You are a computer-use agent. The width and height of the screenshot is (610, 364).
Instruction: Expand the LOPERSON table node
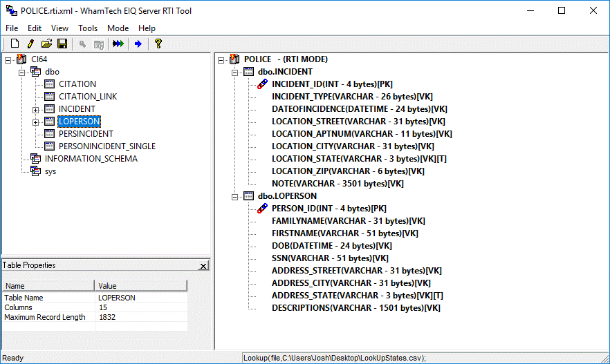tap(35, 122)
